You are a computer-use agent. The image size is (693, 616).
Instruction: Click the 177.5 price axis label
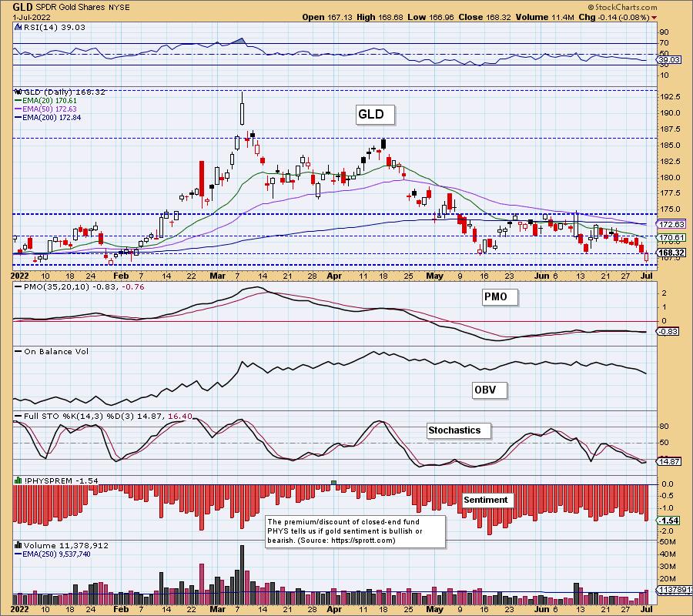(671, 193)
